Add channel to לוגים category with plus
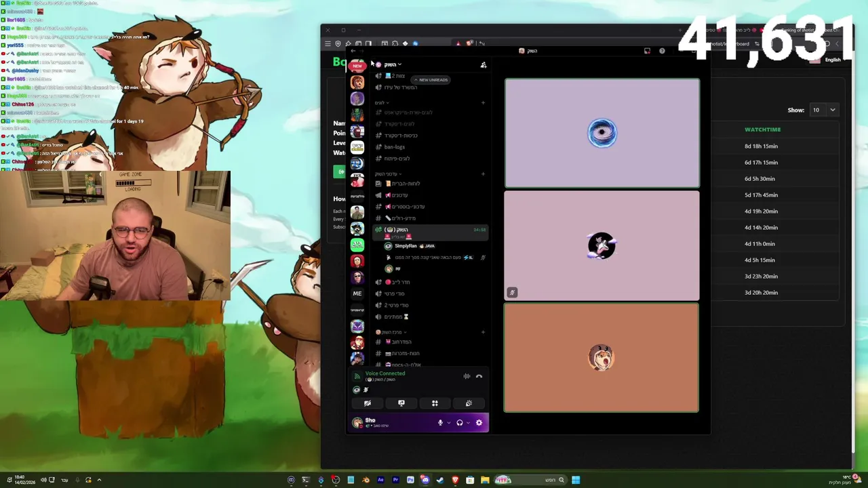The width and height of the screenshot is (868, 488). tap(484, 103)
